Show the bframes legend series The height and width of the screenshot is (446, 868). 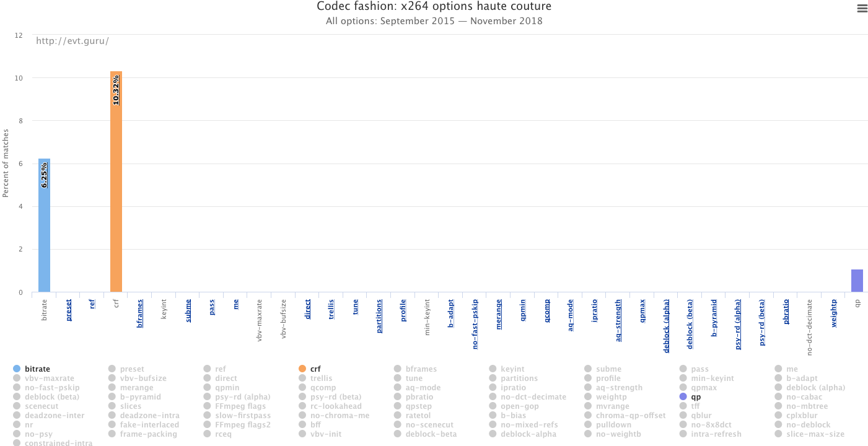pyautogui.click(x=421, y=369)
